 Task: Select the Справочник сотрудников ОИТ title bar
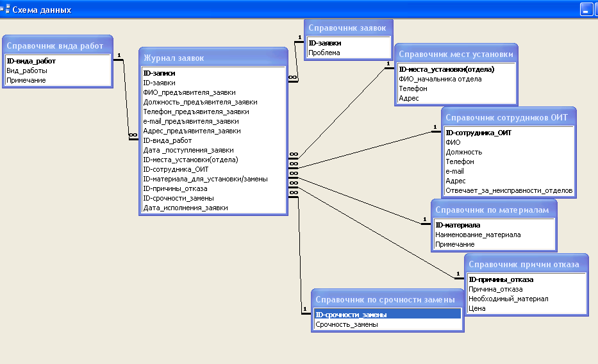pos(508,117)
